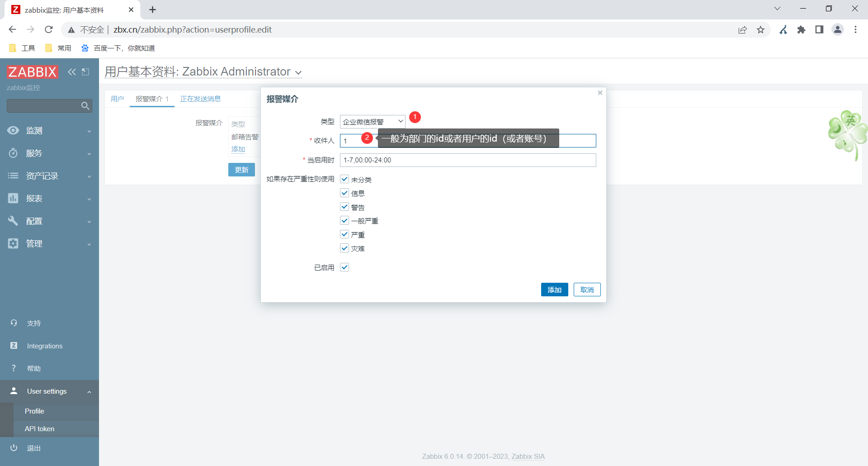
Task: Click the list icon next to 资产记录
Action: (13, 176)
